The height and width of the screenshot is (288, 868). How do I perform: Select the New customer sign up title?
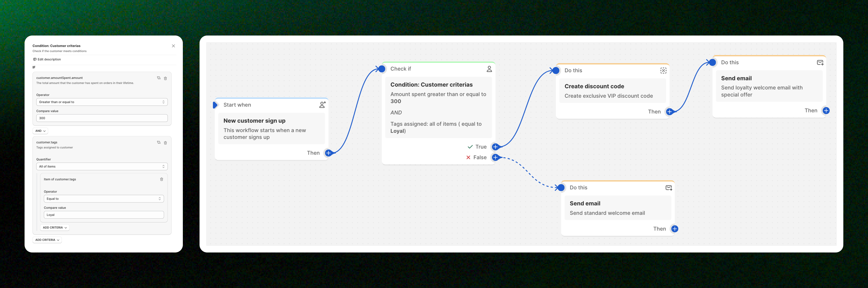(254, 121)
